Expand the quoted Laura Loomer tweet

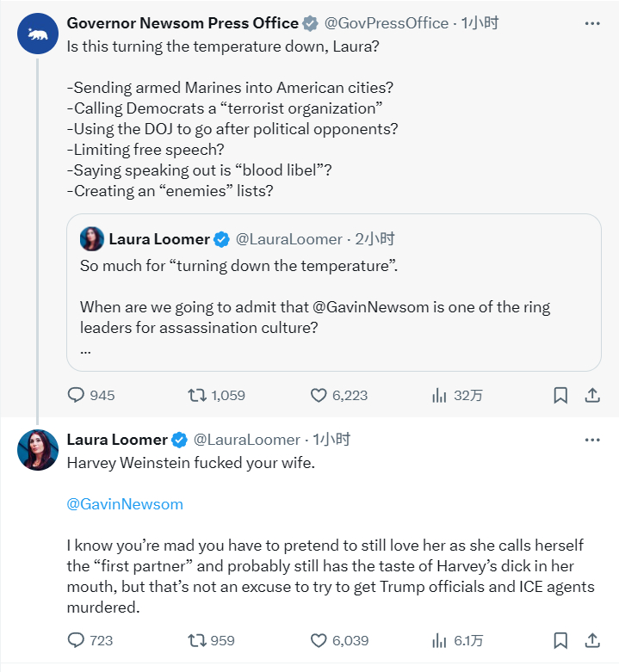point(333,293)
